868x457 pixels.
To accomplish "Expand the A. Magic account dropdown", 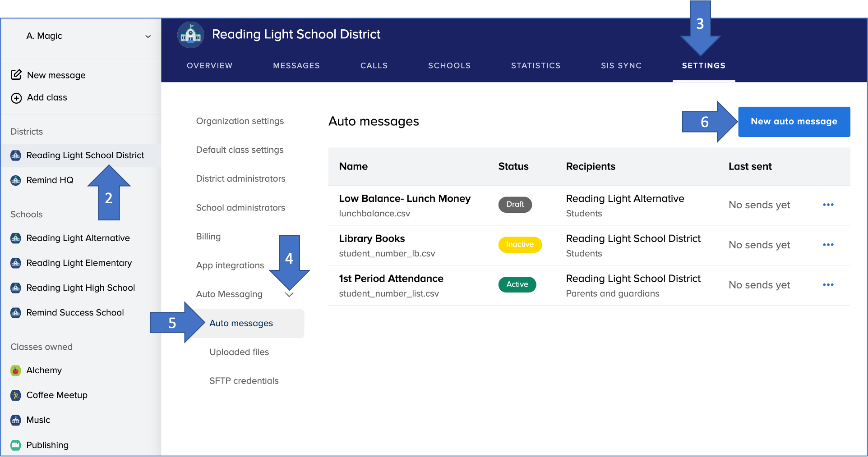I will coord(148,36).
